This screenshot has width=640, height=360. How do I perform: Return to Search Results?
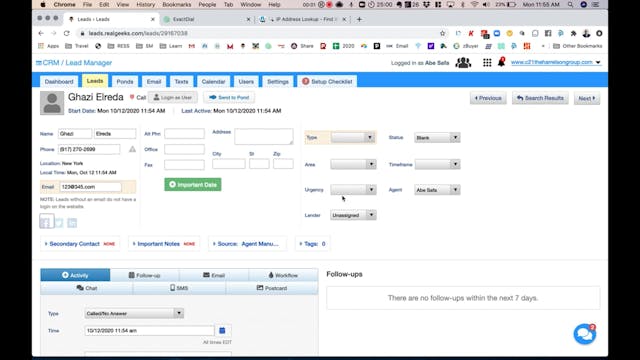540,98
